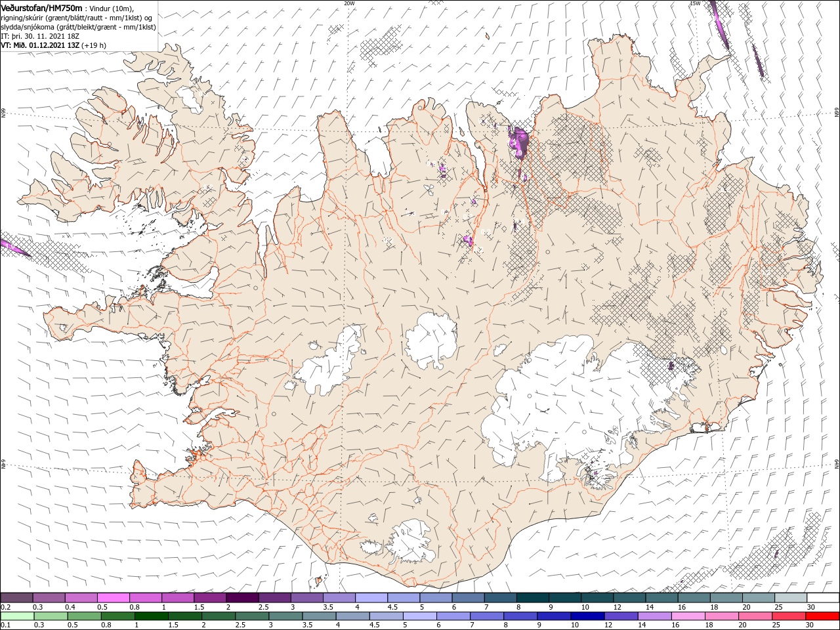
Task: Click the 'Vindur (10m)' label in header
Action: click(111, 8)
